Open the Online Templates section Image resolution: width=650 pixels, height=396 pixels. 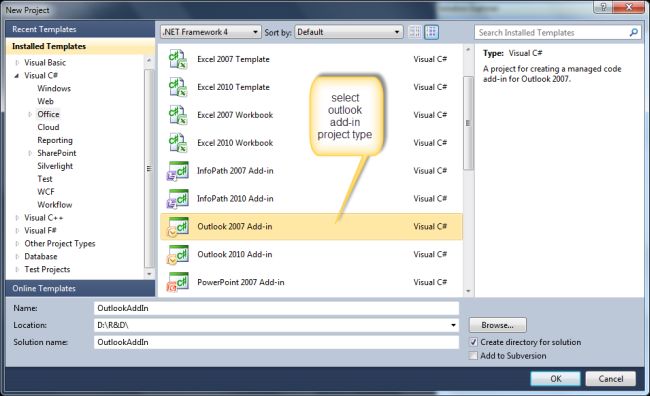[80, 288]
